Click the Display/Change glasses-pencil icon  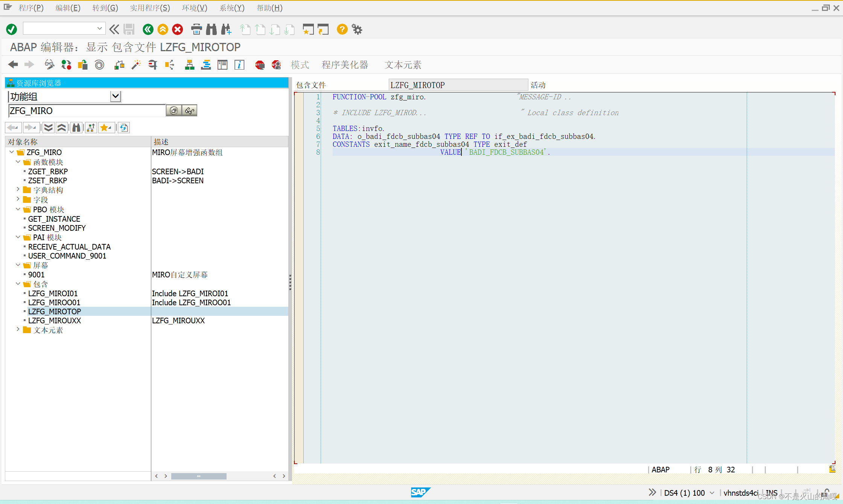click(x=49, y=65)
